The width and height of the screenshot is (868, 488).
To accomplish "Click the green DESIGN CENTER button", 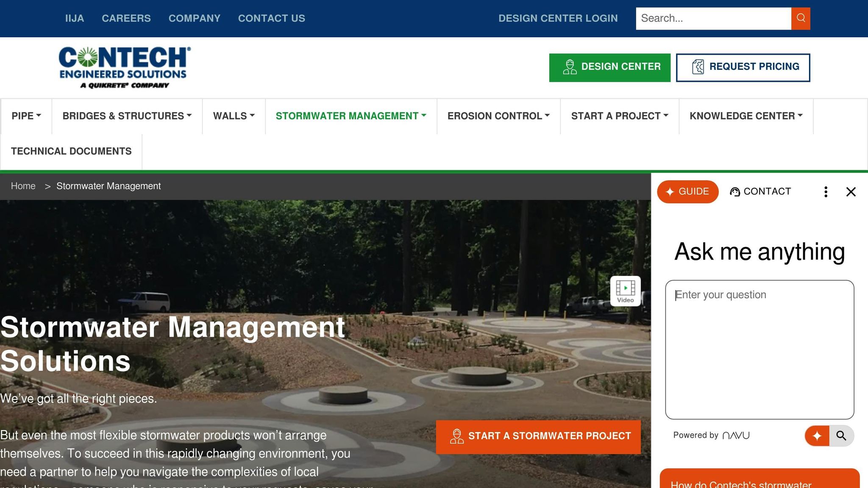I will (609, 67).
